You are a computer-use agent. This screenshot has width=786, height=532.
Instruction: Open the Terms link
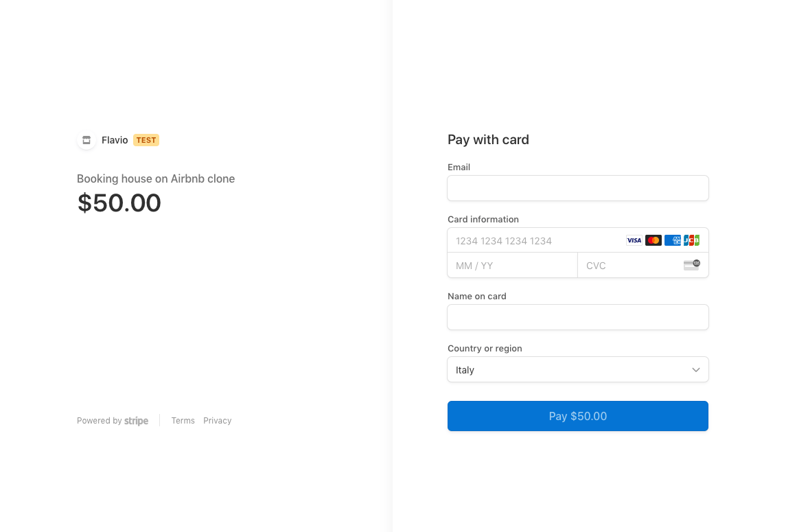tap(183, 421)
